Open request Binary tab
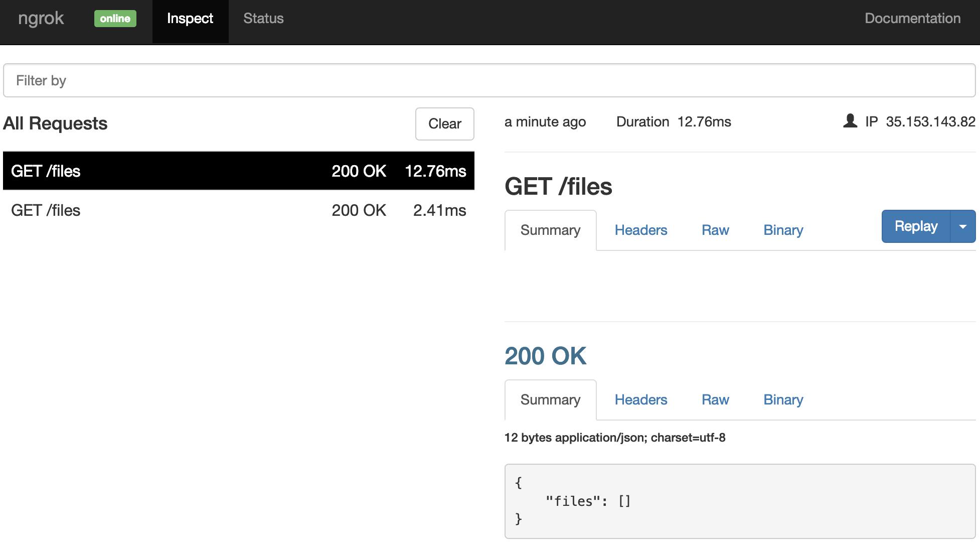The image size is (980, 543). coord(783,230)
